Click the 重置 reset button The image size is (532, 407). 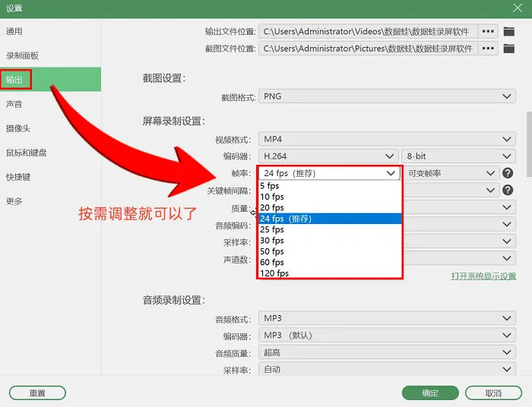tap(37, 393)
